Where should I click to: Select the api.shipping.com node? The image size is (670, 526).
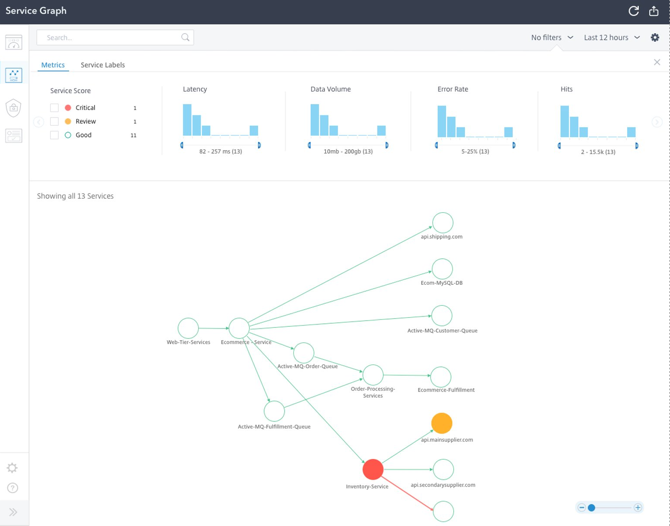(443, 223)
